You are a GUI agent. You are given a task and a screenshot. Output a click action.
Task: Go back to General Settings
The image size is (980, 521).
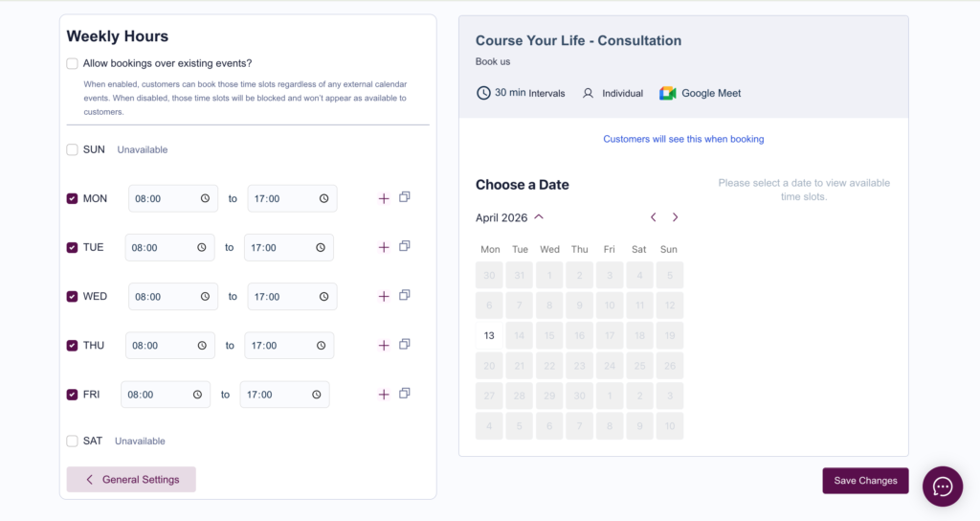click(131, 480)
